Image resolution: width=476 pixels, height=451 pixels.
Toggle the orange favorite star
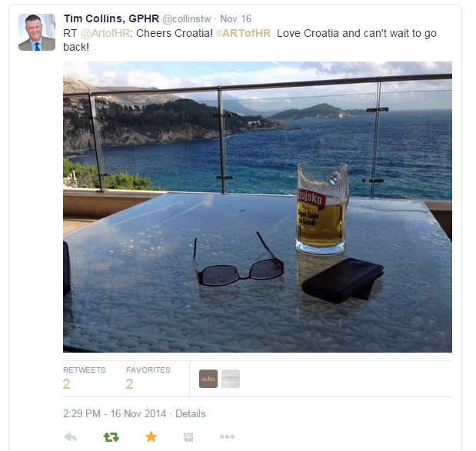tap(151, 436)
